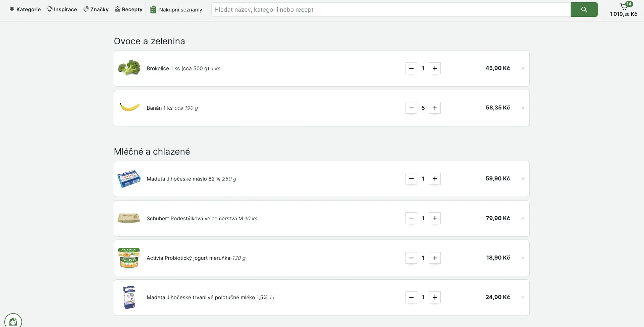644x327 pixels.
Task: Click the vejce price 79,90 Kč
Action: pyautogui.click(x=498, y=218)
